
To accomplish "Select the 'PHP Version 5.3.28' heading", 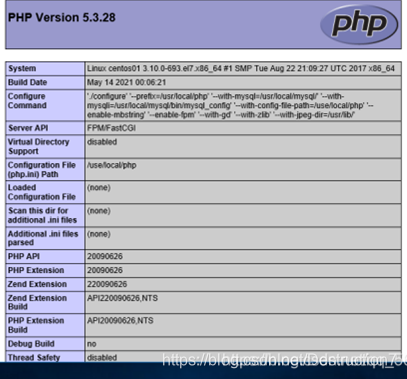I will (62, 18).
